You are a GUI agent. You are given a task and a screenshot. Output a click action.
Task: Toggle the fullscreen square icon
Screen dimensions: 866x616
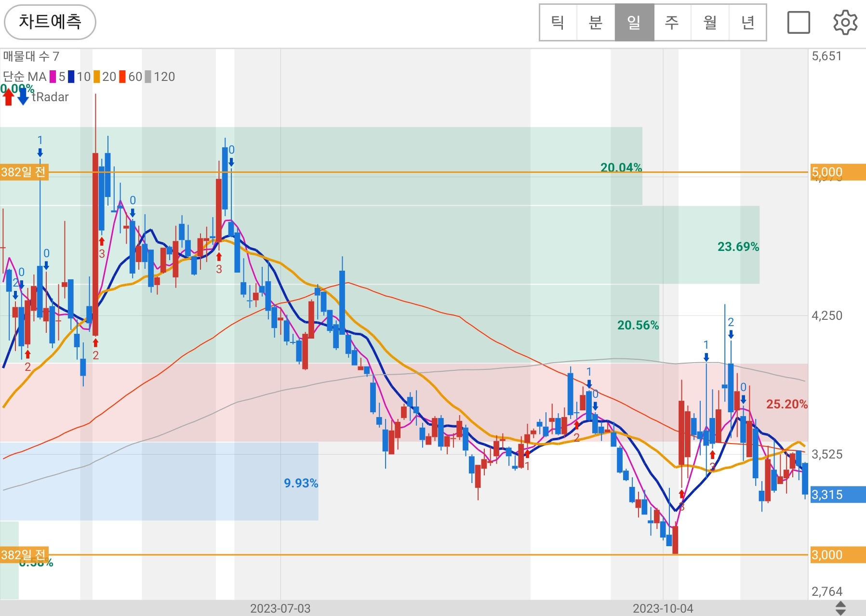tap(799, 23)
